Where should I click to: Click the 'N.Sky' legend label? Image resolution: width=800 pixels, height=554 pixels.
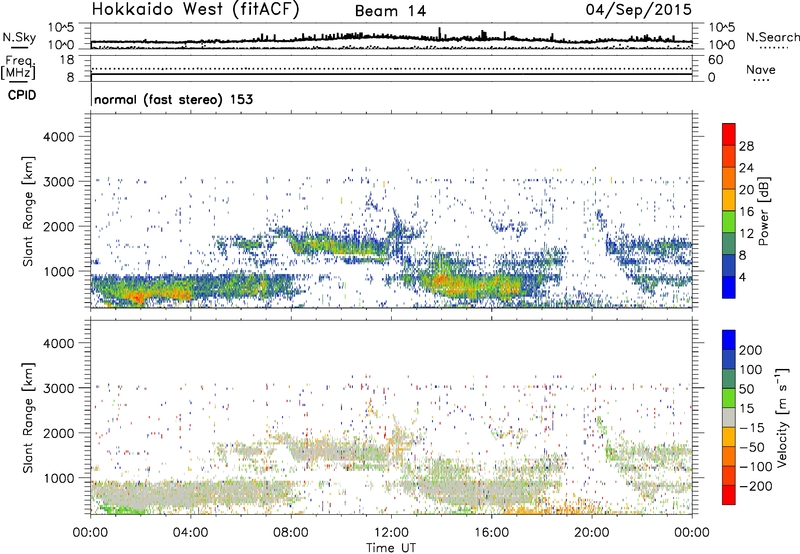tap(19, 37)
